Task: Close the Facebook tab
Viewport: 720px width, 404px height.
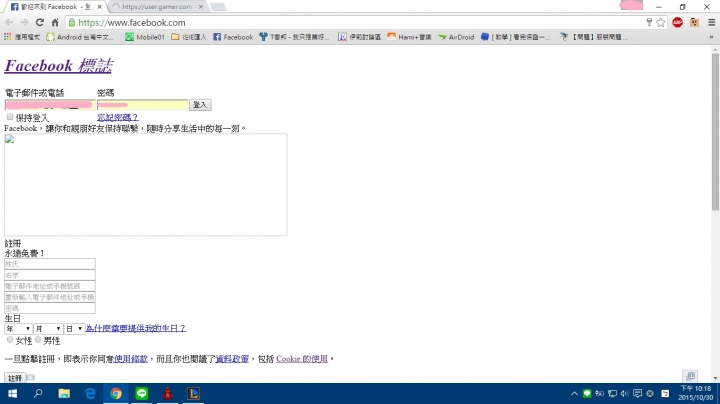Action: tap(99, 7)
